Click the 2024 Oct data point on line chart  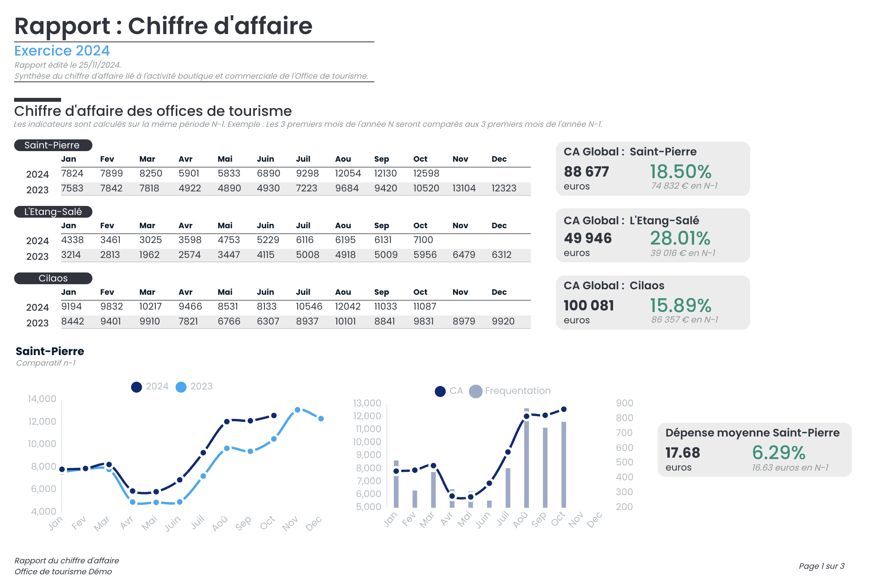[x=274, y=416]
